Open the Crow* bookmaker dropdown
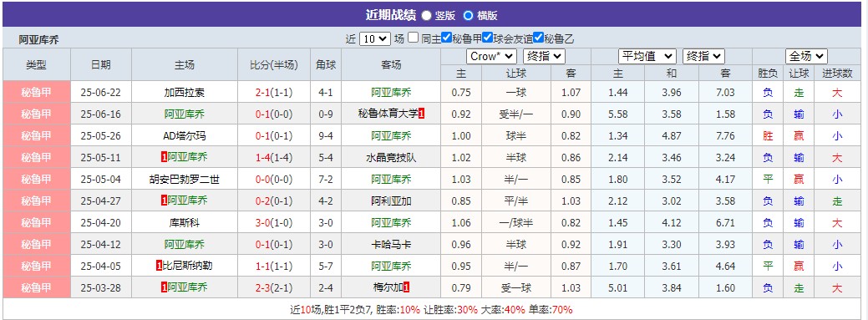This screenshot has height=320, width=868. coord(491,57)
